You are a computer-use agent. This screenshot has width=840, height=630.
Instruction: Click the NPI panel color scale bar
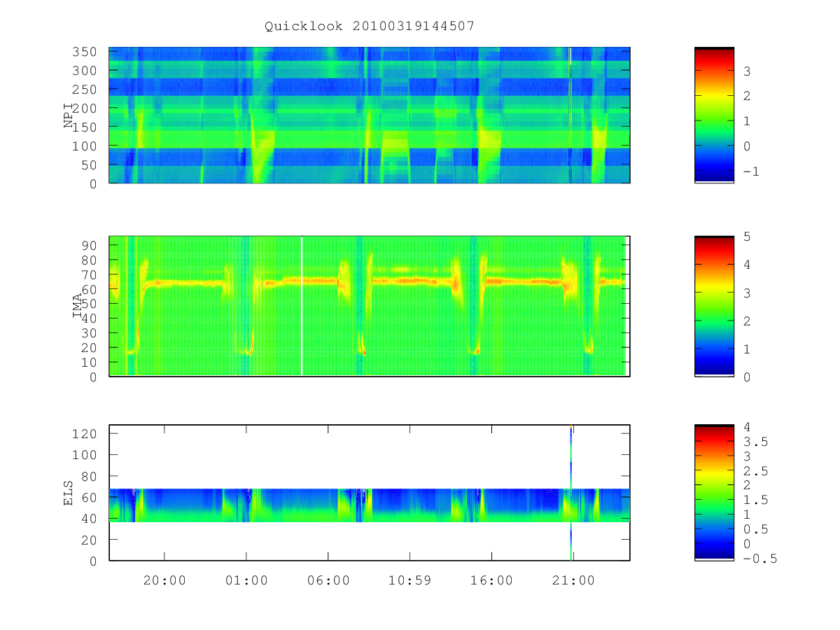714,115
